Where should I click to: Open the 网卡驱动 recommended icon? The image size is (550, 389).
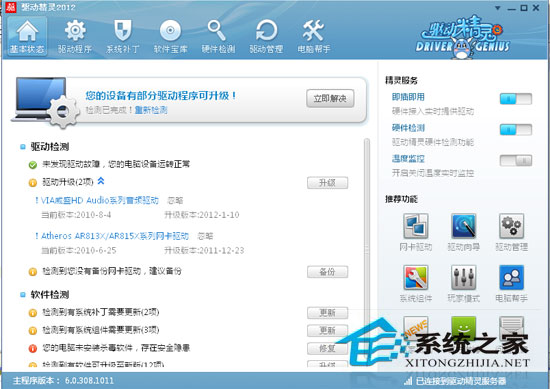[416, 232]
